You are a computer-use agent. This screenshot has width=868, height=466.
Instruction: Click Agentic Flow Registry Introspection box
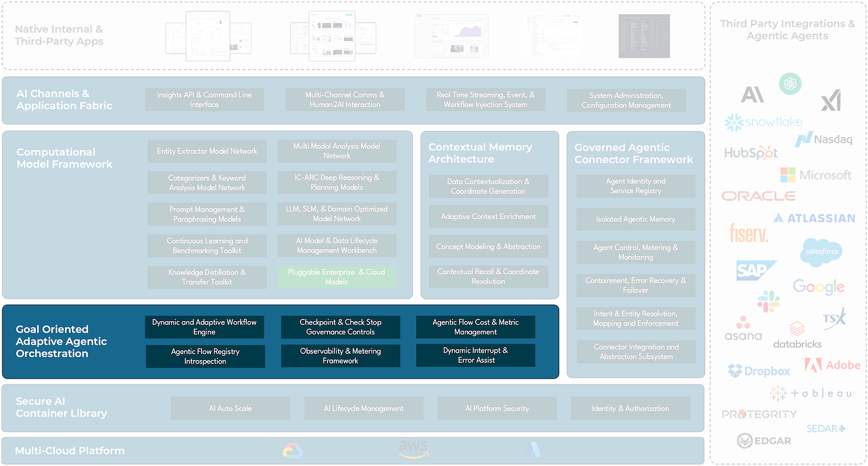pos(205,356)
